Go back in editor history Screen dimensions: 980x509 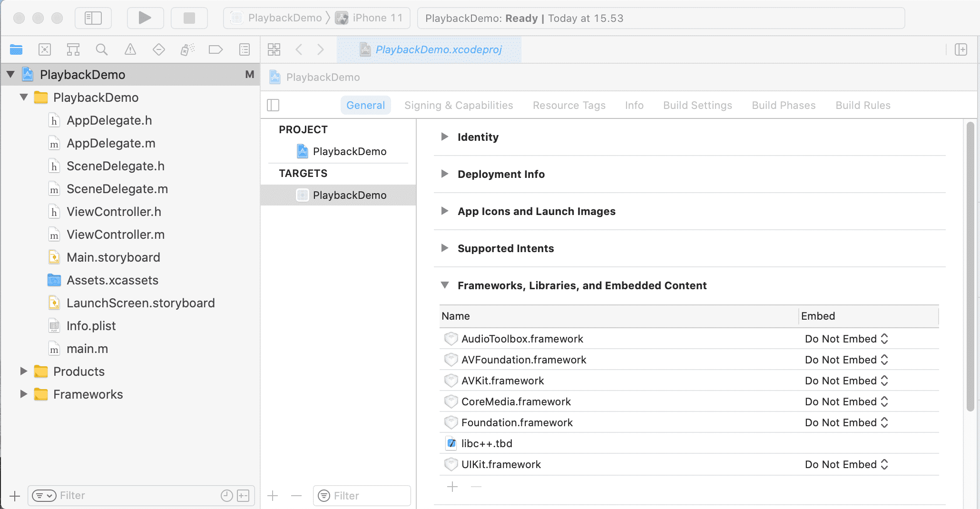pos(299,49)
